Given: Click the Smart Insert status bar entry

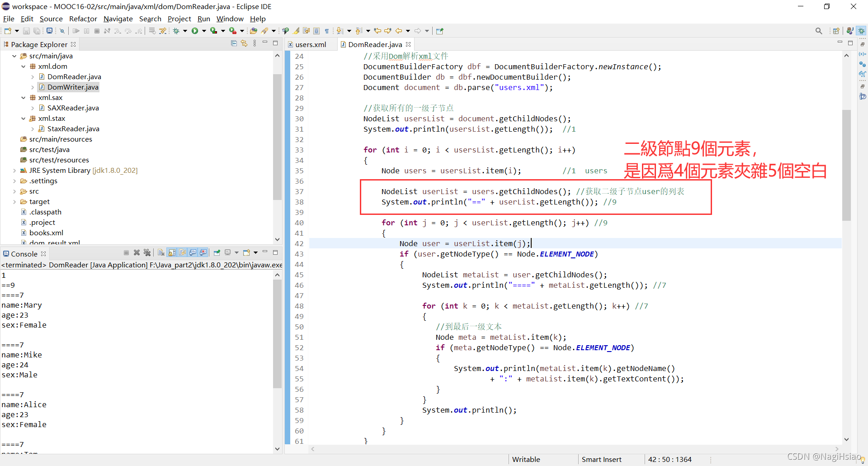Looking at the screenshot, I should (x=601, y=459).
